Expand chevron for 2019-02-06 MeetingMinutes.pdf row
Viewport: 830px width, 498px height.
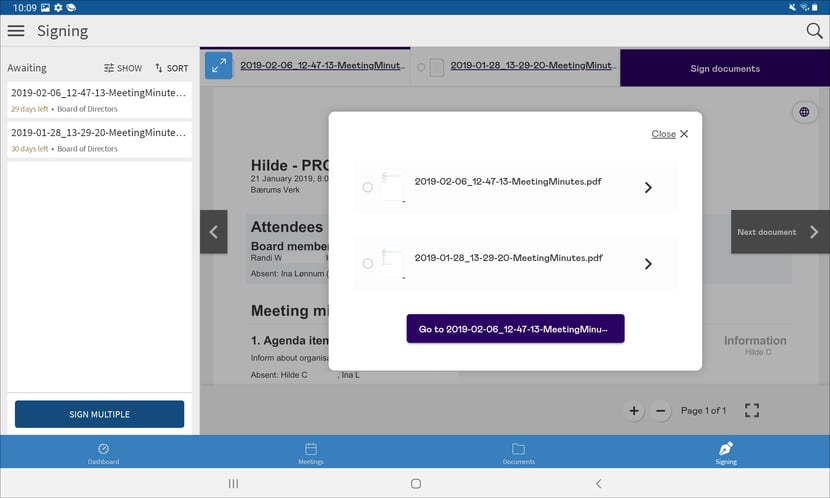point(648,187)
